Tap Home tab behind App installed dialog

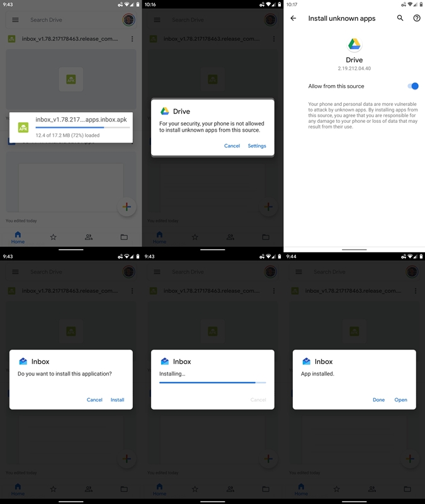coord(301,490)
